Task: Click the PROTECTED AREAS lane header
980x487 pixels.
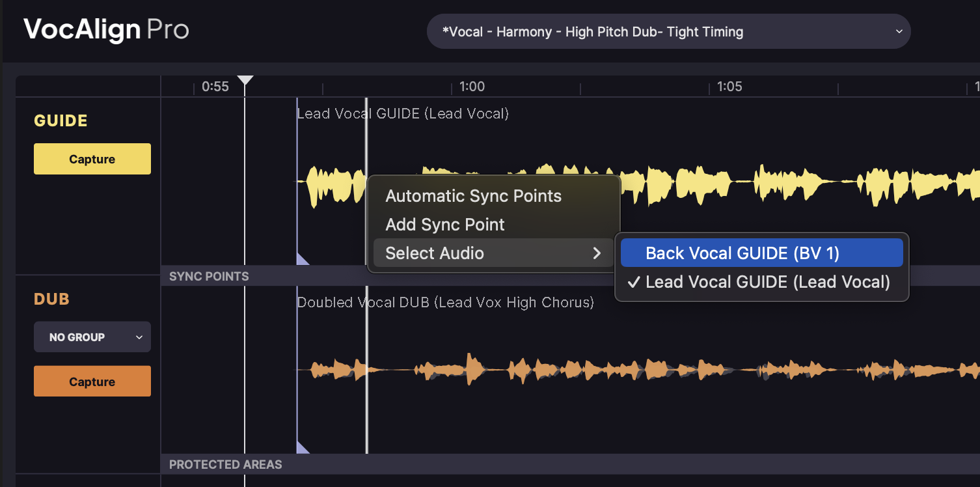Action: [225, 464]
